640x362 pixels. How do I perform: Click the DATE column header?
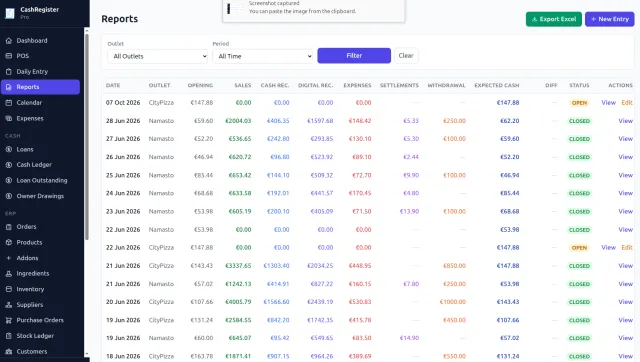click(113, 85)
